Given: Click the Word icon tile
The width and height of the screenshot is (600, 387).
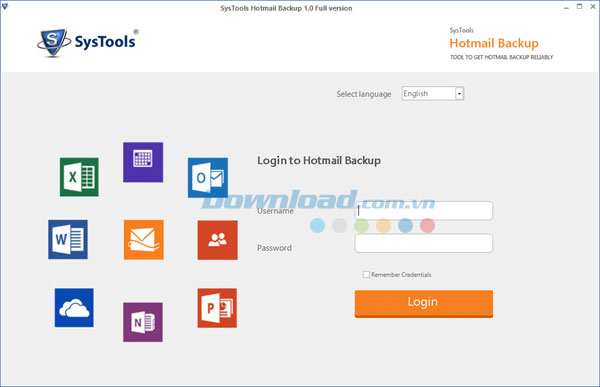Looking at the screenshot, I should (x=68, y=239).
